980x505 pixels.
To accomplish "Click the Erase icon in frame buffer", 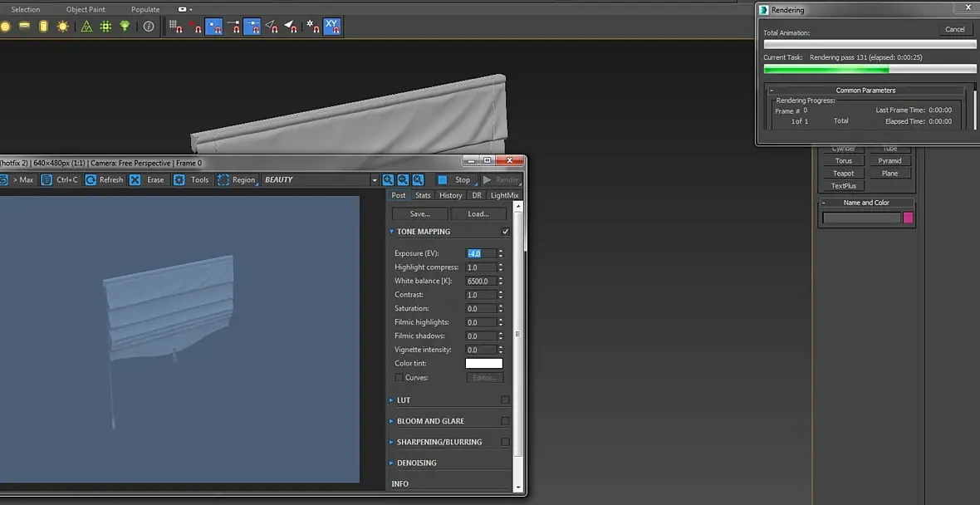I will [135, 180].
